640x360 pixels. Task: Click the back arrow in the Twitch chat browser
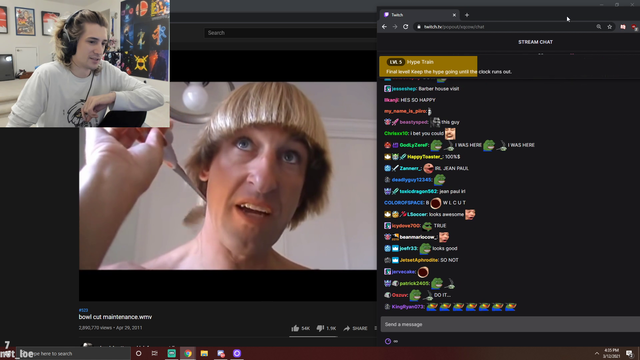pyautogui.click(x=384, y=27)
